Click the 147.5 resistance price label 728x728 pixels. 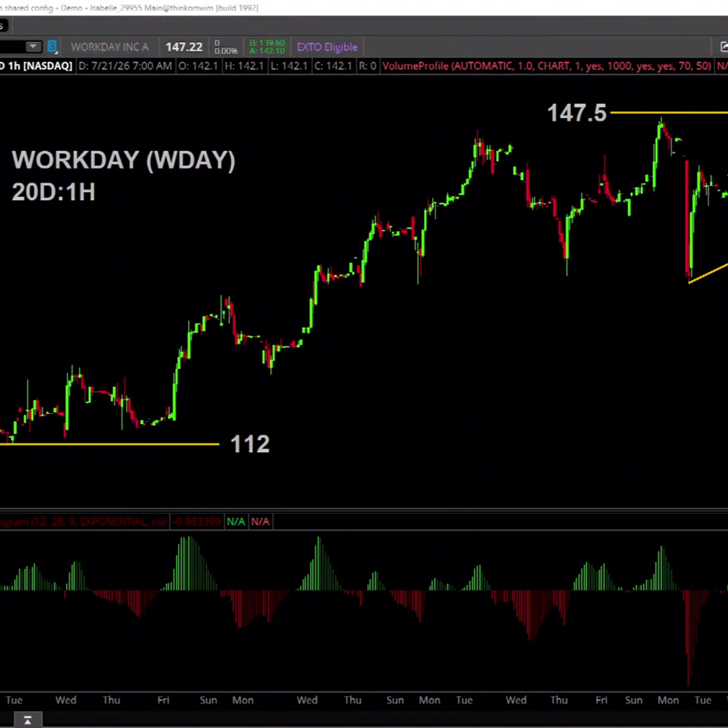(577, 113)
